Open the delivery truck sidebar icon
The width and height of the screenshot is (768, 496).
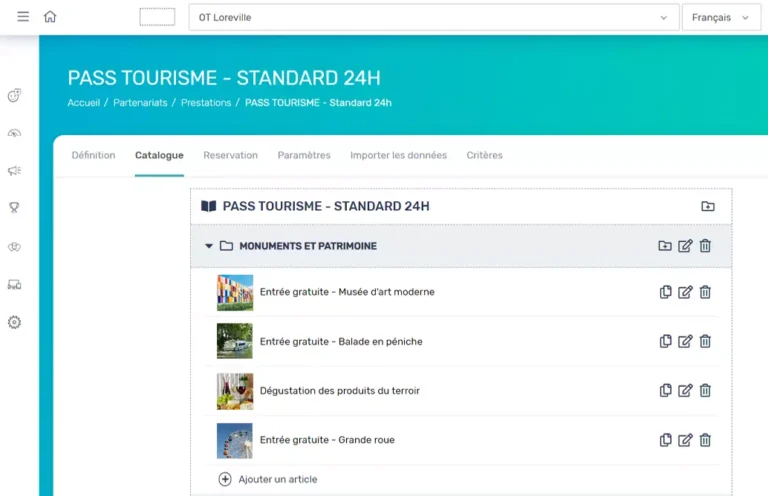tap(14, 284)
